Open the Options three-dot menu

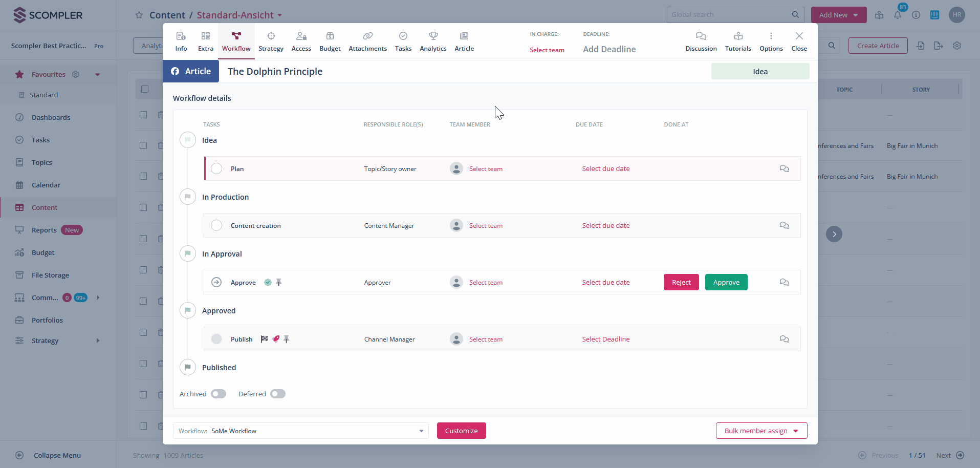pos(771,36)
